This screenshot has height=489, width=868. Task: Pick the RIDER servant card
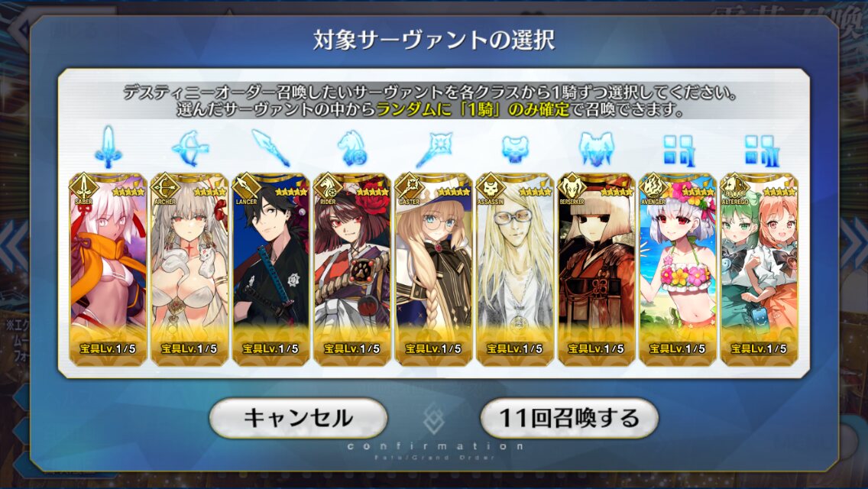pyautogui.click(x=352, y=270)
